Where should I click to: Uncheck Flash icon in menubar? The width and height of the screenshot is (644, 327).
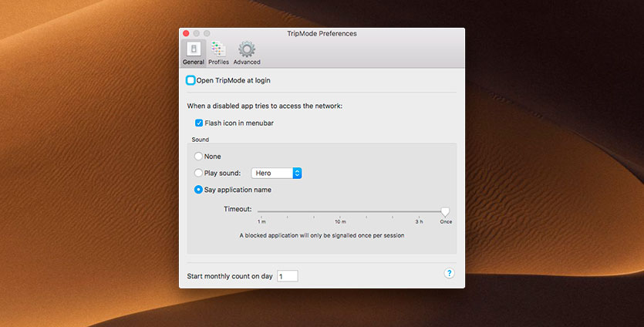click(x=199, y=123)
